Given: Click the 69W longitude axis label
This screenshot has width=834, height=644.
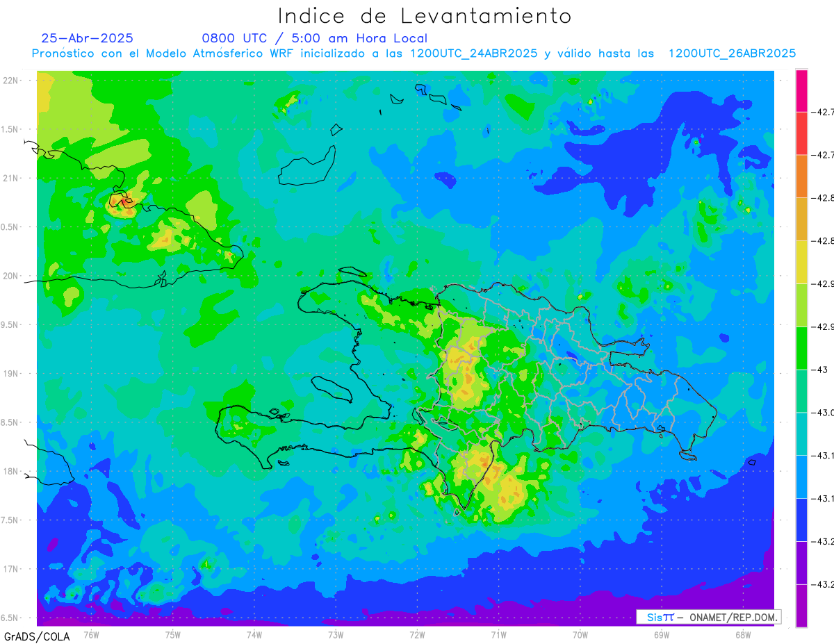Looking at the screenshot, I should [662, 634].
